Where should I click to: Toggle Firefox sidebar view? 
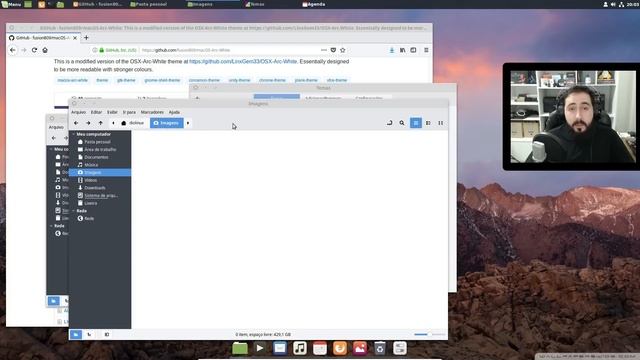click(x=413, y=50)
